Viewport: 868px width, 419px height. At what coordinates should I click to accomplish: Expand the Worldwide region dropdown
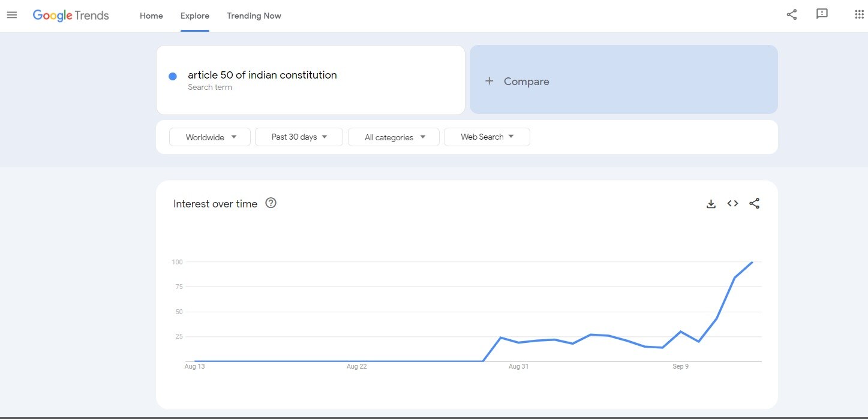click(x=211, y=137)
